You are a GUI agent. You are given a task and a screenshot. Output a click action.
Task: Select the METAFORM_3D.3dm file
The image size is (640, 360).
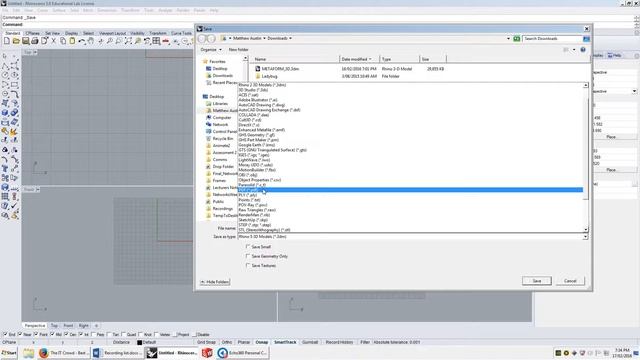pyautogui.click(x=280, y=69)
